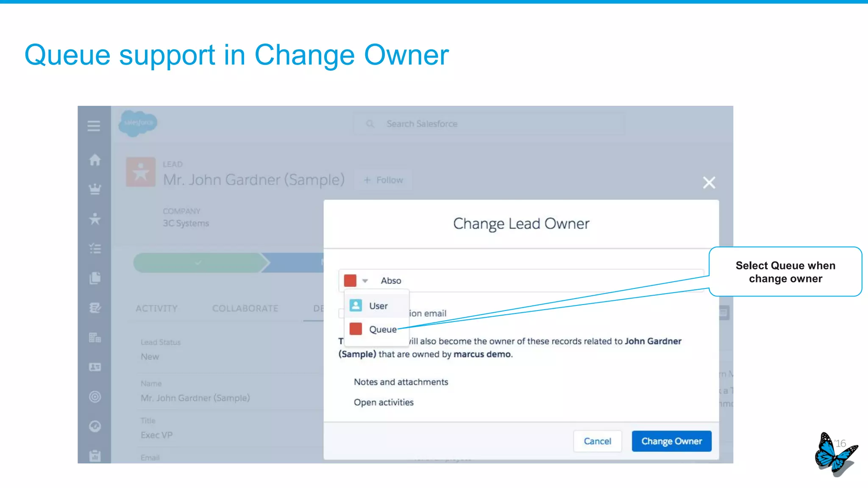Screen dimensions: 868x488
Task: Open the gauge icon in sidebar
Action: point(95,426)
